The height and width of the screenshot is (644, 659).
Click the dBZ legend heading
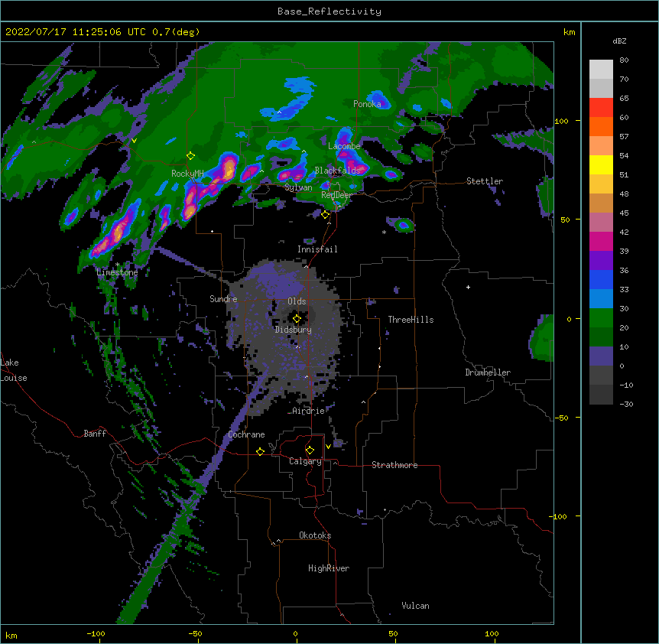[619, 41]
